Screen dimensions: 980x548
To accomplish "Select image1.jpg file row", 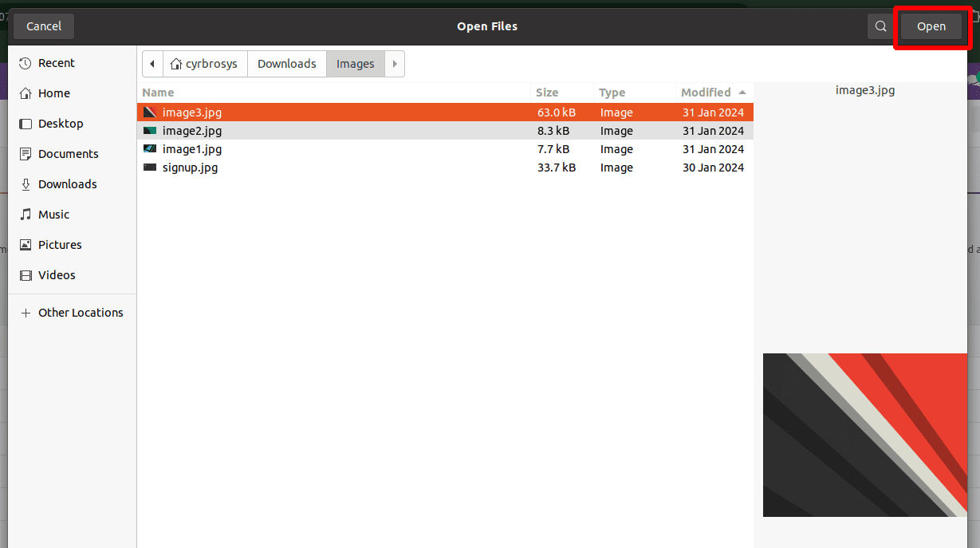I will coord(445,149).
